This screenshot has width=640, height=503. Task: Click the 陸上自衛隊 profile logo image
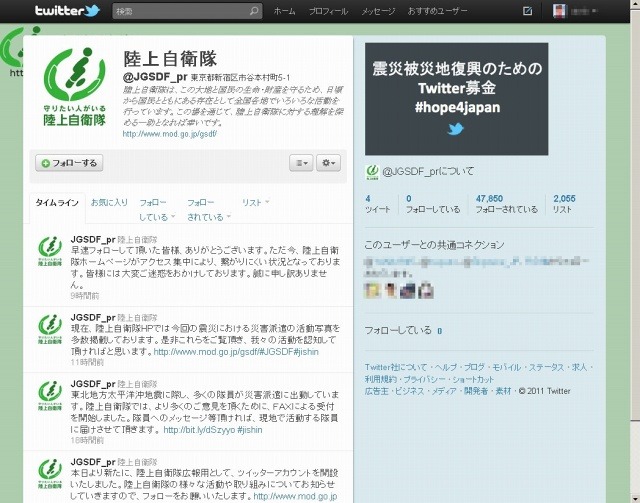click(74, 87)
